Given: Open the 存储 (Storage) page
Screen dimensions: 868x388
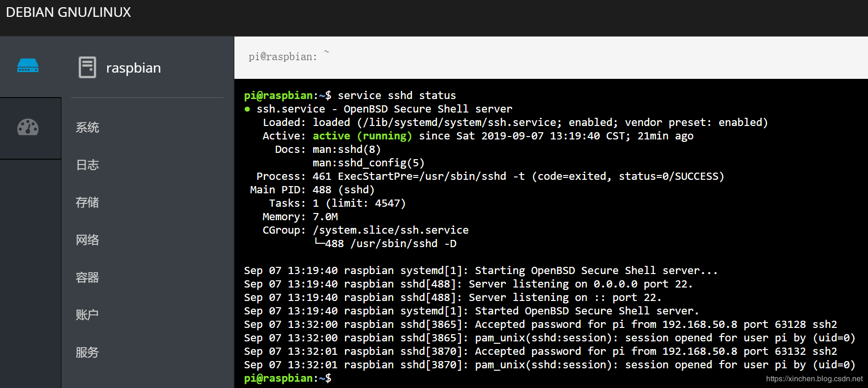Looking at the screenshot, I should [87, 202].
